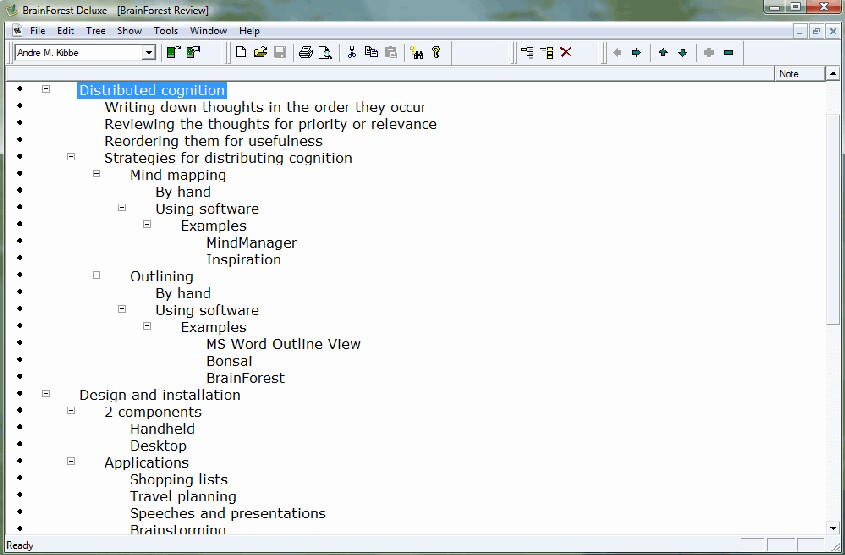The height and width of the screenshot is (555, 845).
Task: Collapse the Design and installation branch
Action: [46, 394]
